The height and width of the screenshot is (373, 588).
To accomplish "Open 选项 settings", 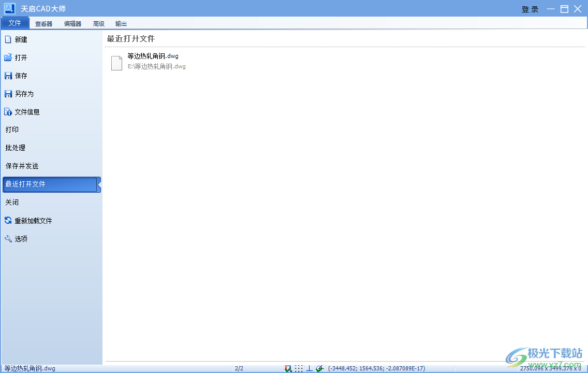I will (51, 239).
